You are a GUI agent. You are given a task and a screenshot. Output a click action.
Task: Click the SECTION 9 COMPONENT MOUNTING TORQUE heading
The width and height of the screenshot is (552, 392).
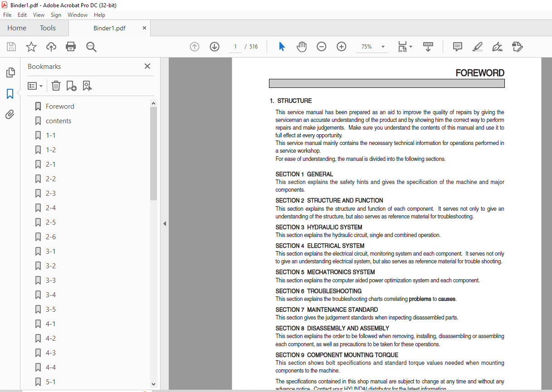[x=337, y=355]
